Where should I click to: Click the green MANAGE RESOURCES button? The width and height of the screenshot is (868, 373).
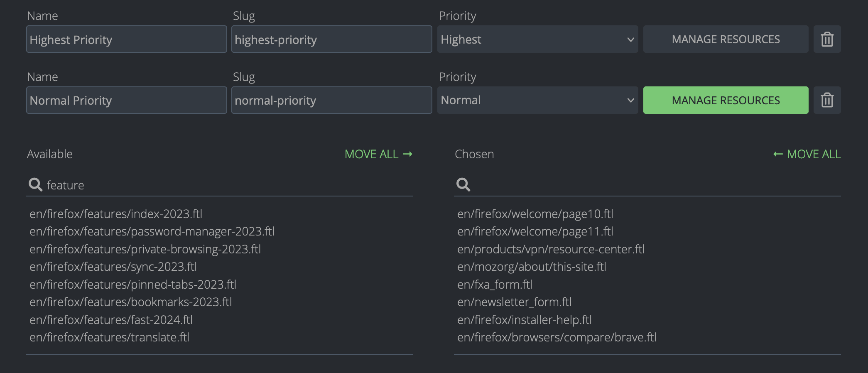click(x=726, y=100)
